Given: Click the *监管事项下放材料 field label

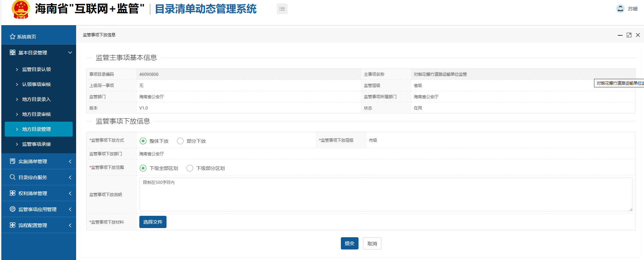Looking at the screenshot, I should point(107,222).
